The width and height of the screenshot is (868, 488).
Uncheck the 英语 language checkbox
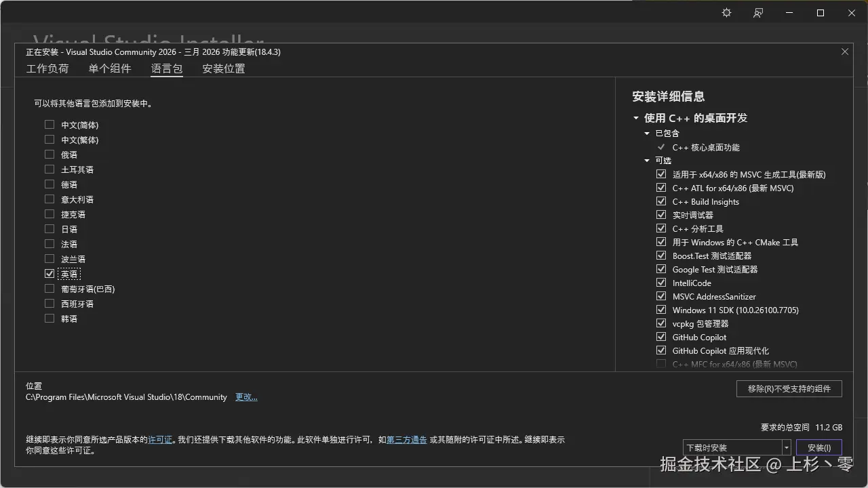tap(50, 274)
